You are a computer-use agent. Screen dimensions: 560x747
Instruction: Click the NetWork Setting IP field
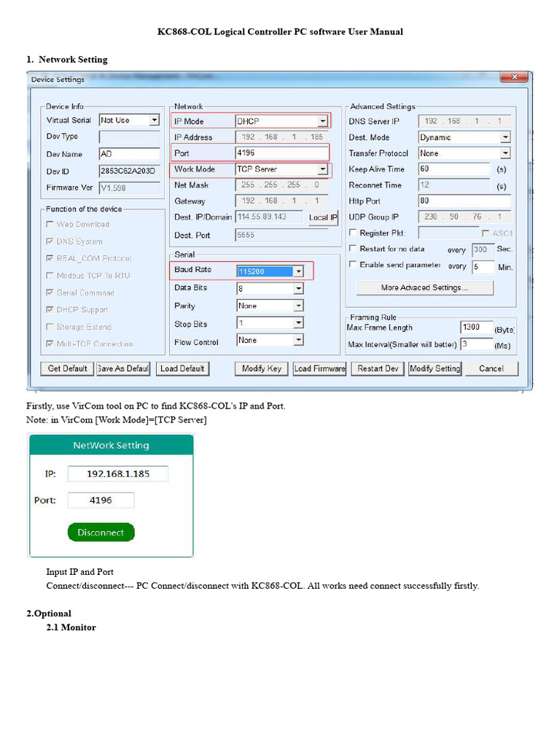118,473
